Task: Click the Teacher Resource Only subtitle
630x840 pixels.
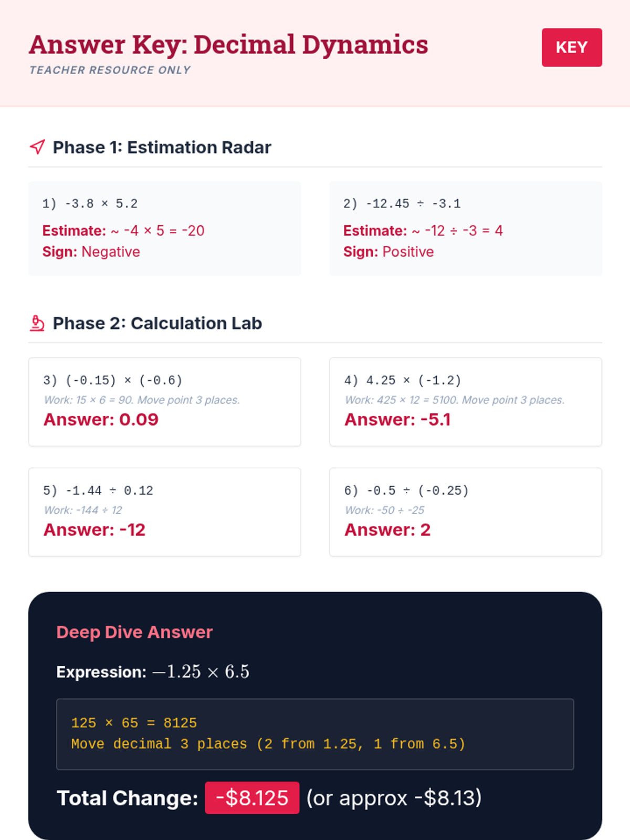Action: (110, 70)
